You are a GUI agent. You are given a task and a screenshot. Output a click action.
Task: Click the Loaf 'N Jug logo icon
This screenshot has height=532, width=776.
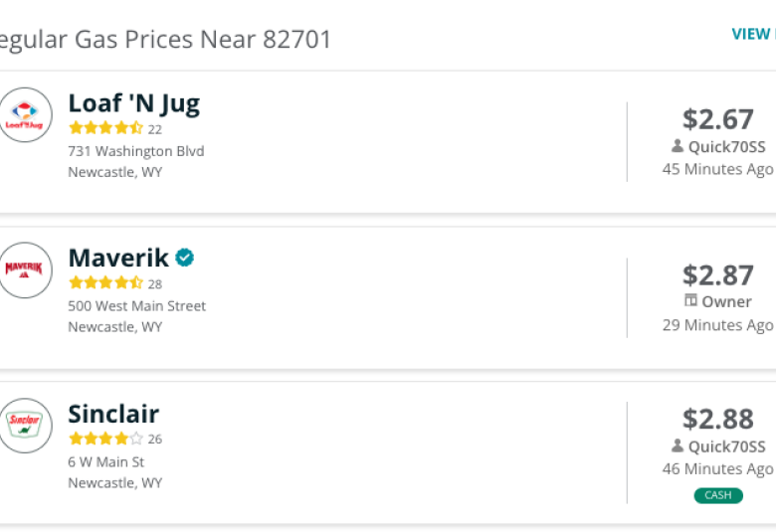(x=25, y=114)
